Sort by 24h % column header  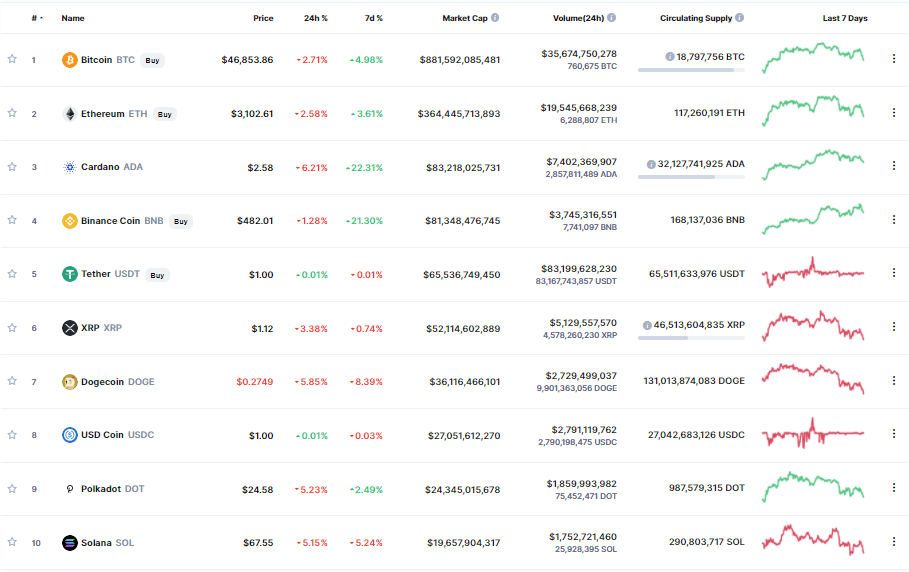coord(316,18)
